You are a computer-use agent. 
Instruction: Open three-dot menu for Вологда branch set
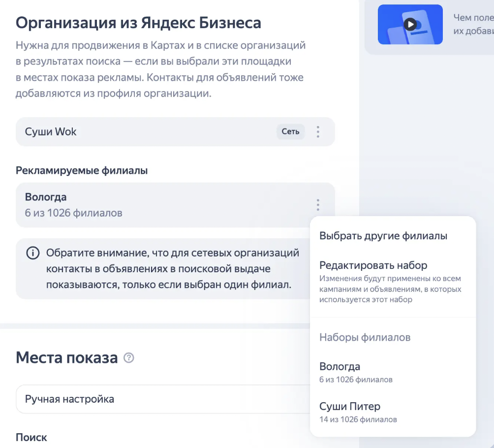point(318,205)
